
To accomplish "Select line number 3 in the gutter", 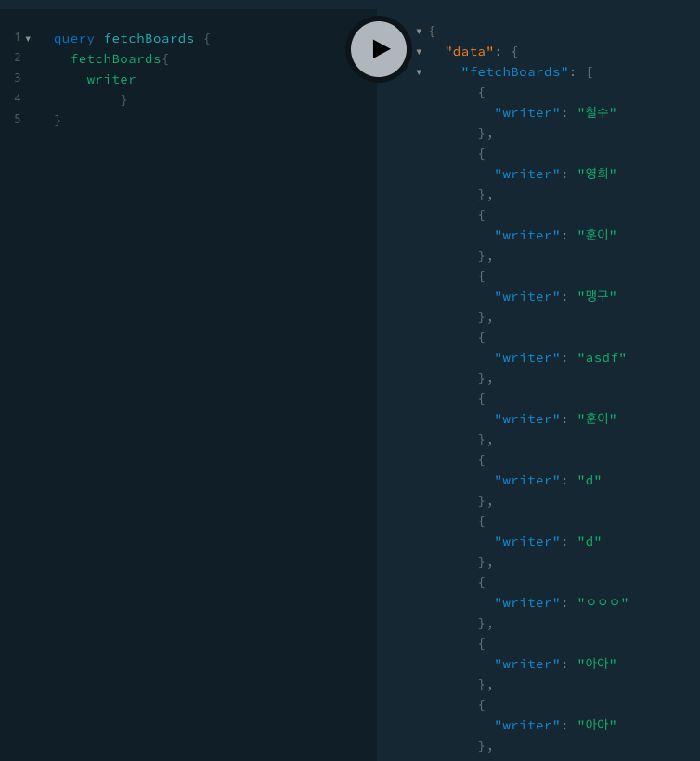I will 17,78.
